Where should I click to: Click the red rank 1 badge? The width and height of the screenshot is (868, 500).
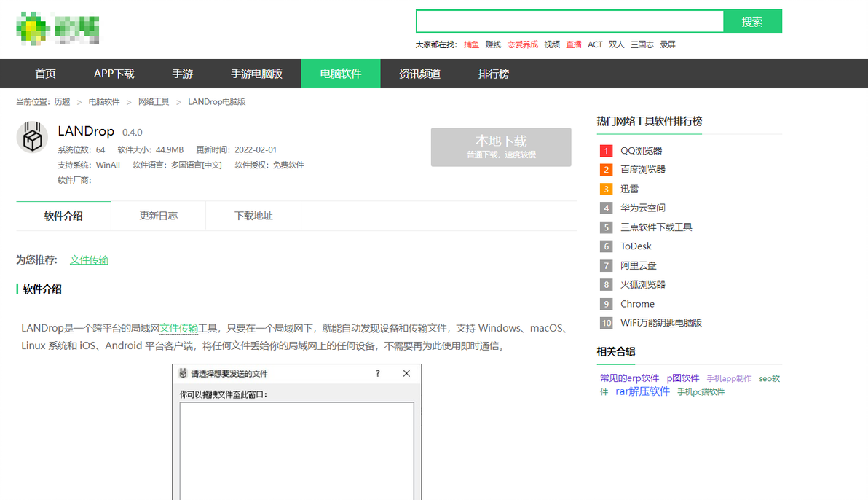tap(606, 151)
